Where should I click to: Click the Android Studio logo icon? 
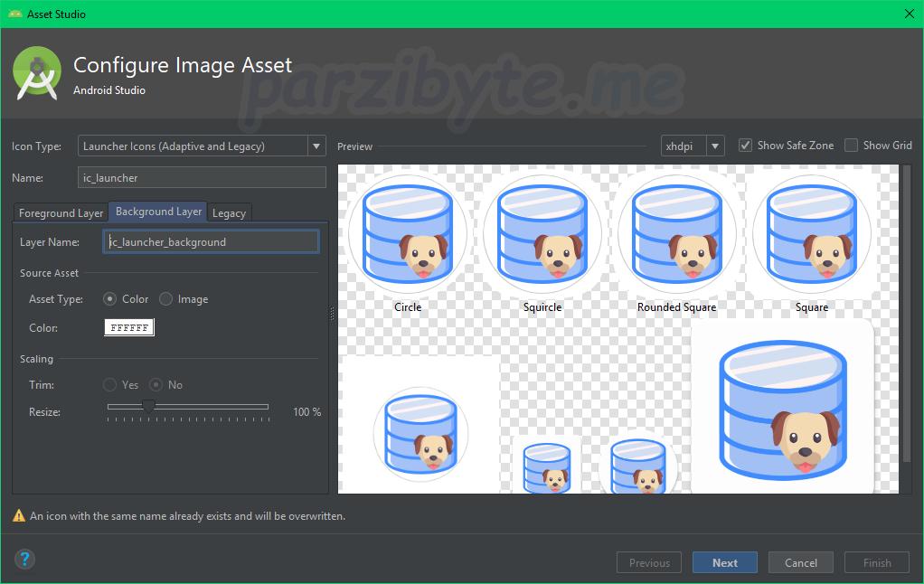coord(38,75)
